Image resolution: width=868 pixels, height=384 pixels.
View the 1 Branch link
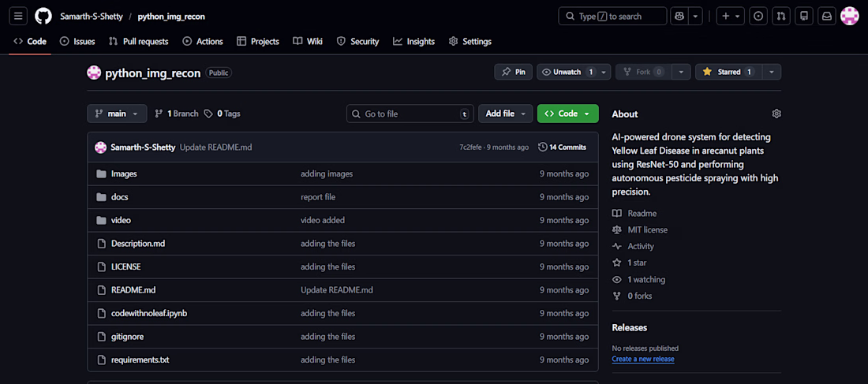coord(176,114)
